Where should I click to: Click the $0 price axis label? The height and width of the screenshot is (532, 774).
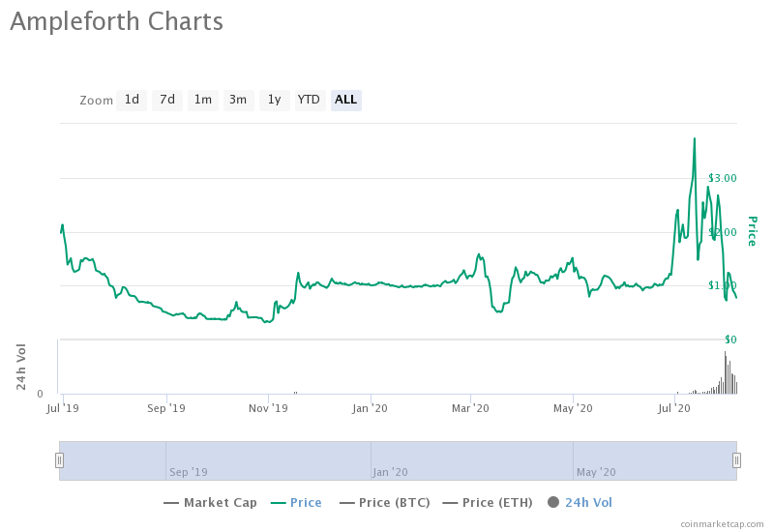click(x=730, y=340)
